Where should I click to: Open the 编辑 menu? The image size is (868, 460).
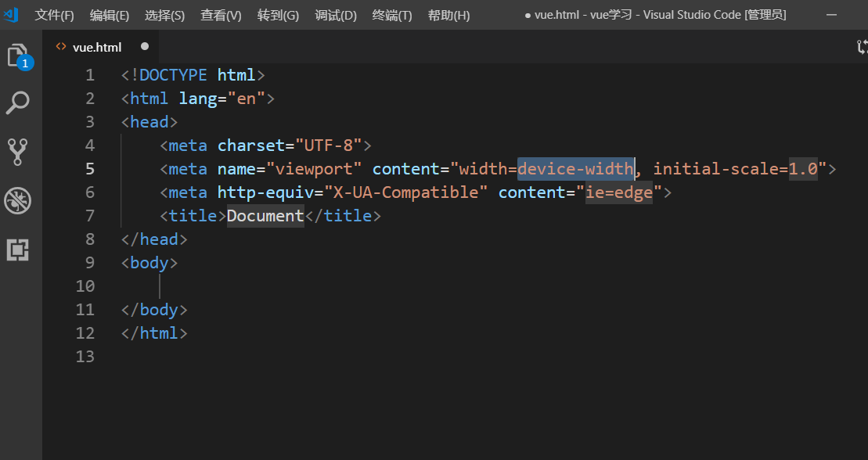109,14
